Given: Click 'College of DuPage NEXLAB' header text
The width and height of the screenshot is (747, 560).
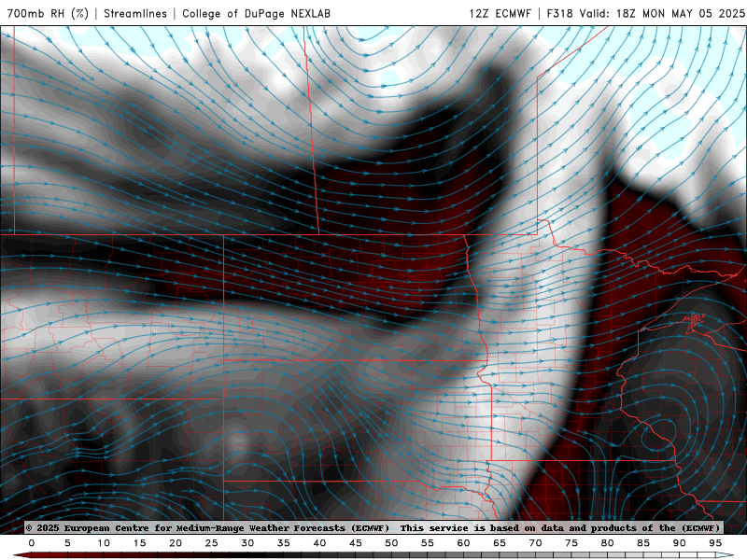Looking at the screenshot, I should click(256, 13).
